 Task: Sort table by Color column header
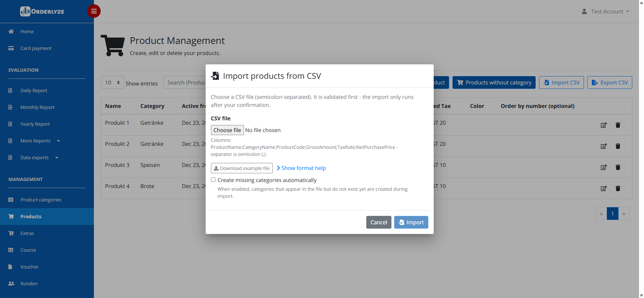point(477,106)
